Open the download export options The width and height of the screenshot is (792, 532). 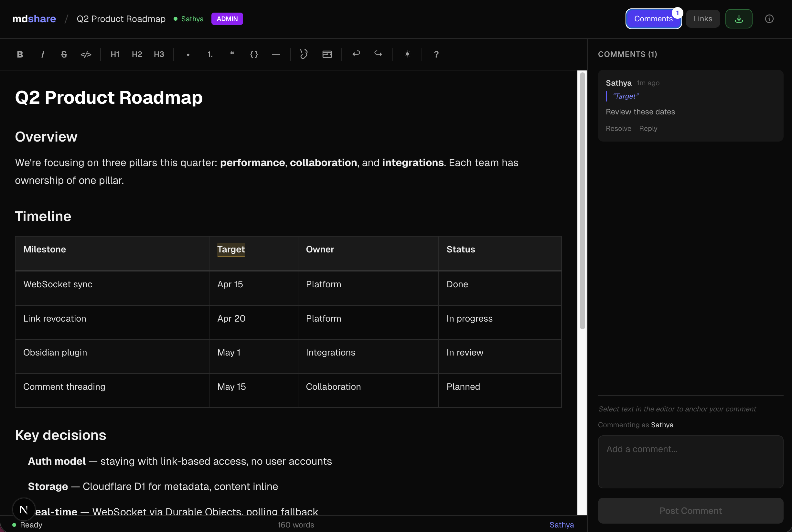pyautogui.click(x=739, y=19)
